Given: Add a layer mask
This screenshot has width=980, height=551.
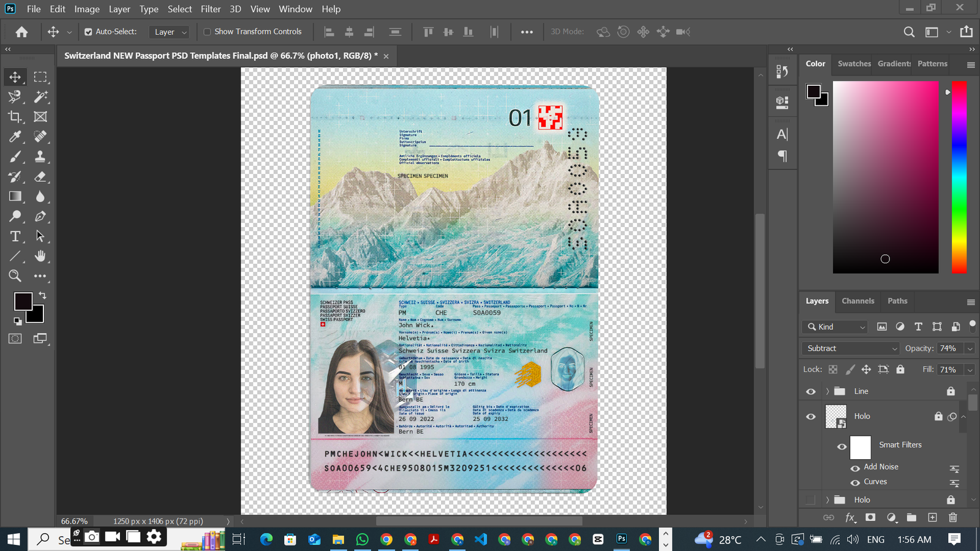Looking at the screenshot, I should 870,517.
